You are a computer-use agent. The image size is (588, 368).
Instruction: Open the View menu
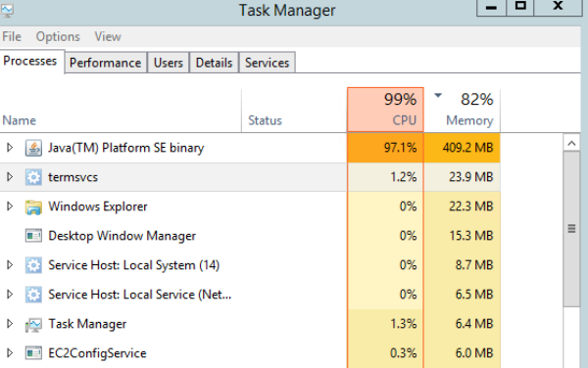tap(108, 36)
